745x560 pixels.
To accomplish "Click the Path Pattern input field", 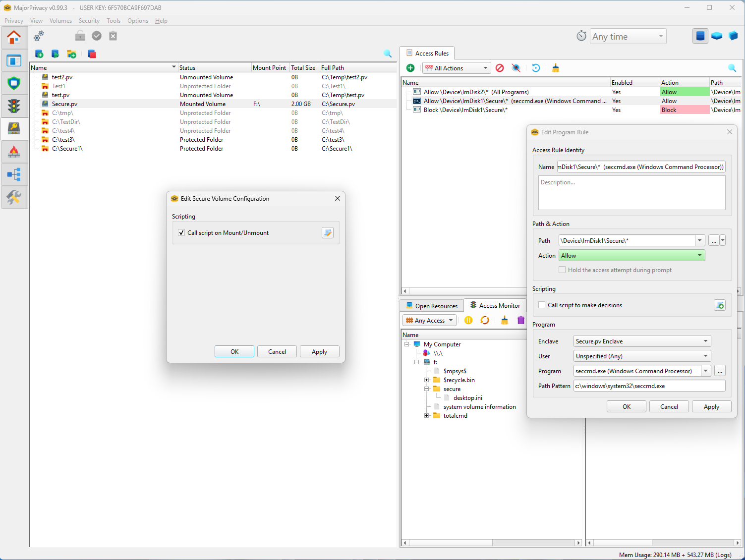I will click(649, 386).
